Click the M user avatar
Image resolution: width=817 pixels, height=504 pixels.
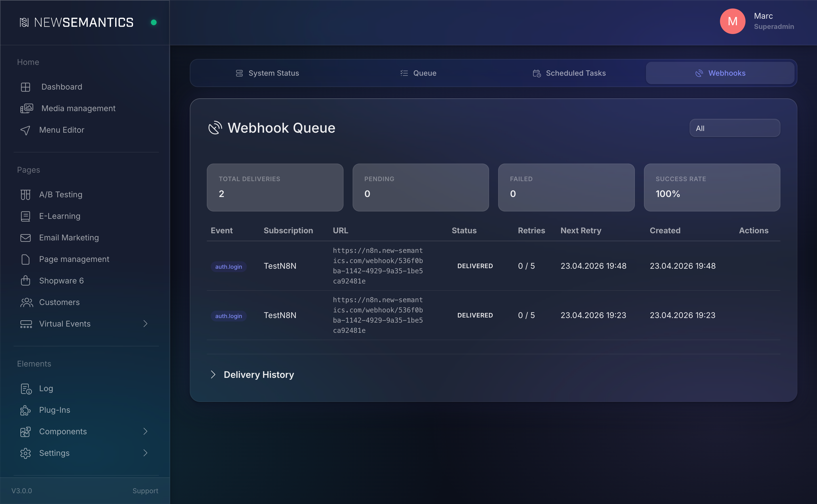coord(732,21)
